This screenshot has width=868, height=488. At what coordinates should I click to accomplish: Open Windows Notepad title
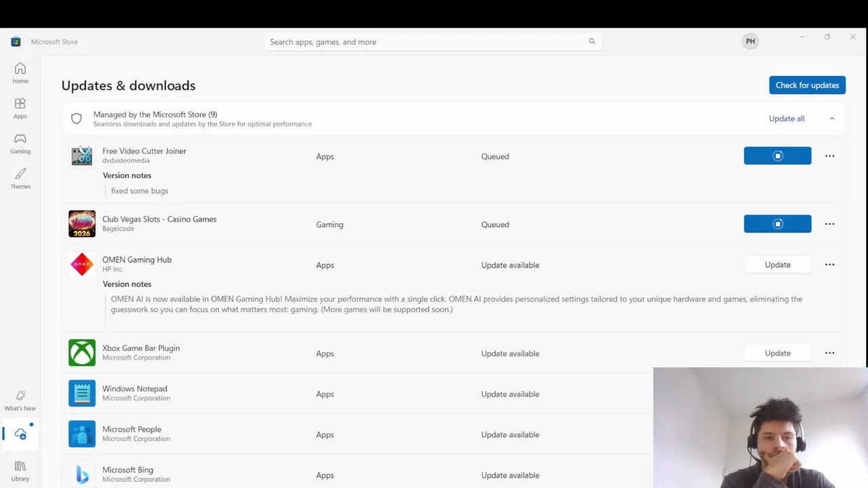point(134,388)
